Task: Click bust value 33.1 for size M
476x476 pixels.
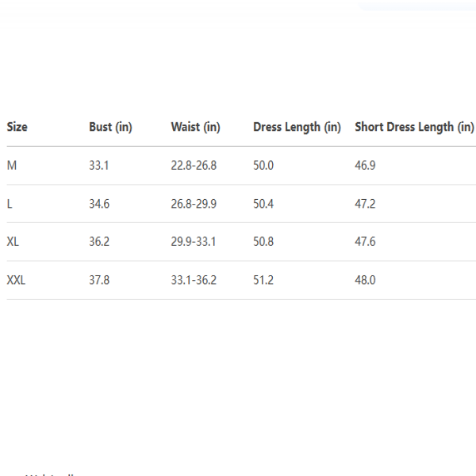Action: coord(98,166)
